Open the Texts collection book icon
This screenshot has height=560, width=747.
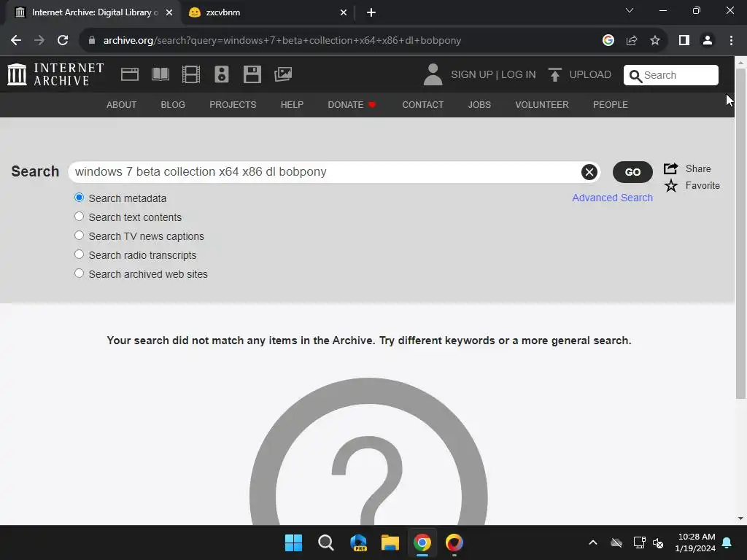click(160, 74)
